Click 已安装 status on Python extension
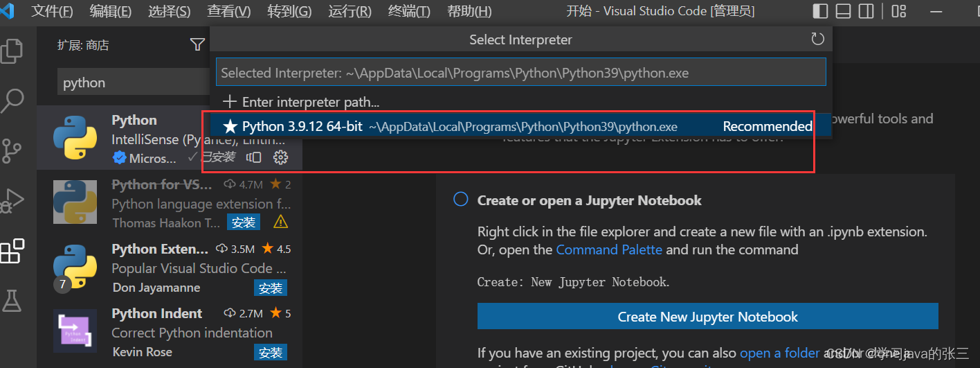This screenshot has height=368, width=980. click(x=212, y=157)
